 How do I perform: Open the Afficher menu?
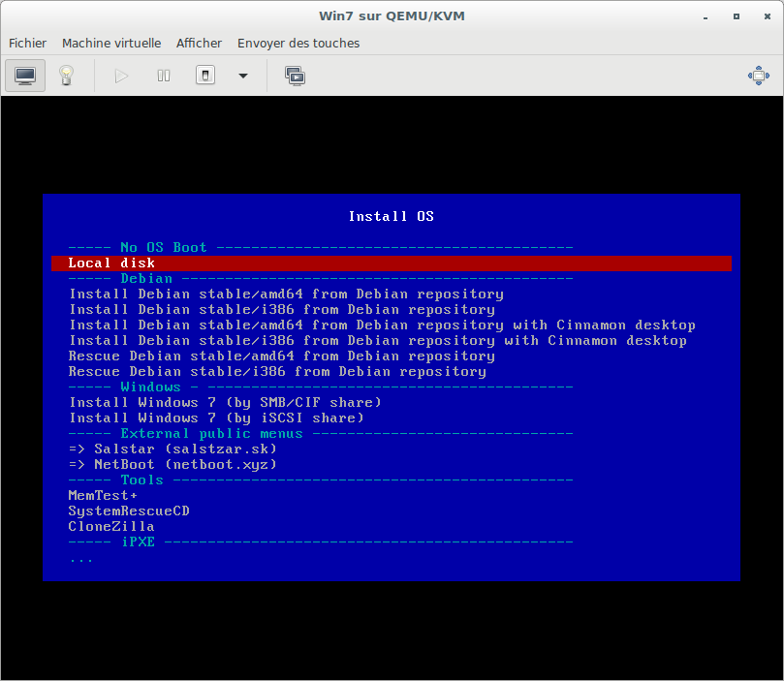[199, 44]
